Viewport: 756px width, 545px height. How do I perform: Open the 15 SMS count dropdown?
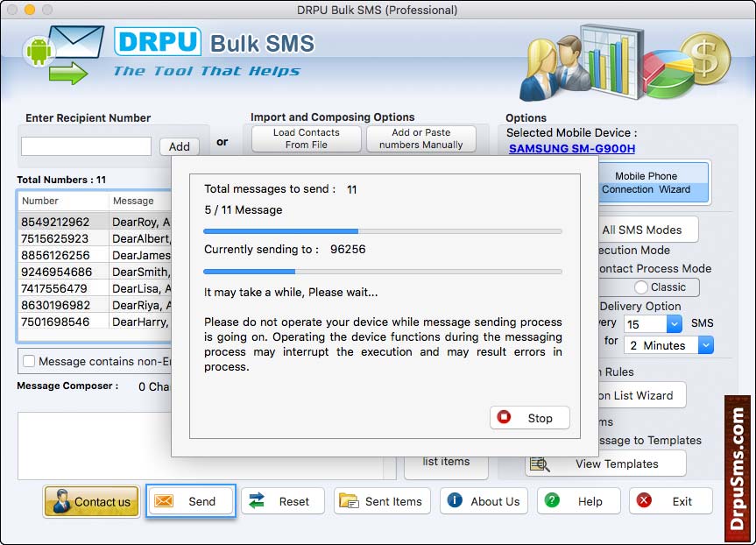point(674,323)
